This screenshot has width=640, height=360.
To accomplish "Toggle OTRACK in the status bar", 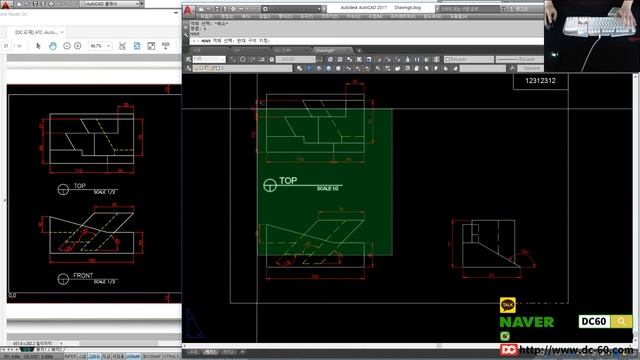I will tap(171, 356).
